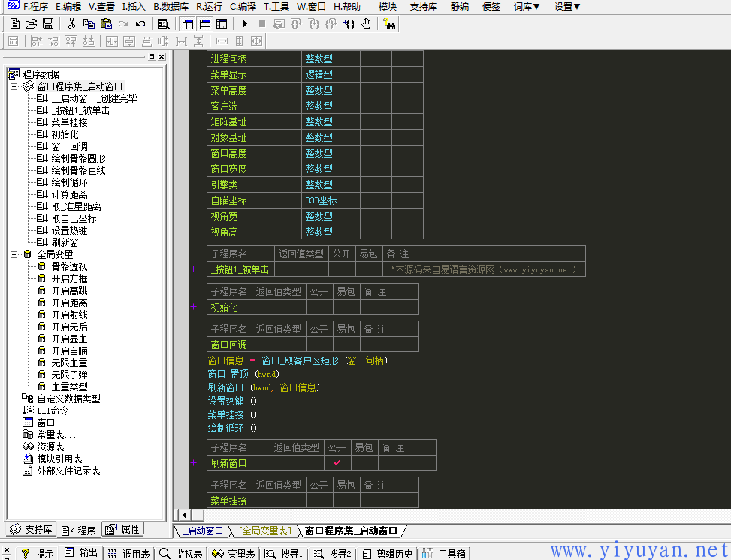Screen dimensions: 731x560
Task: Open the C.编译 menu
Action: tap(243, 7)
